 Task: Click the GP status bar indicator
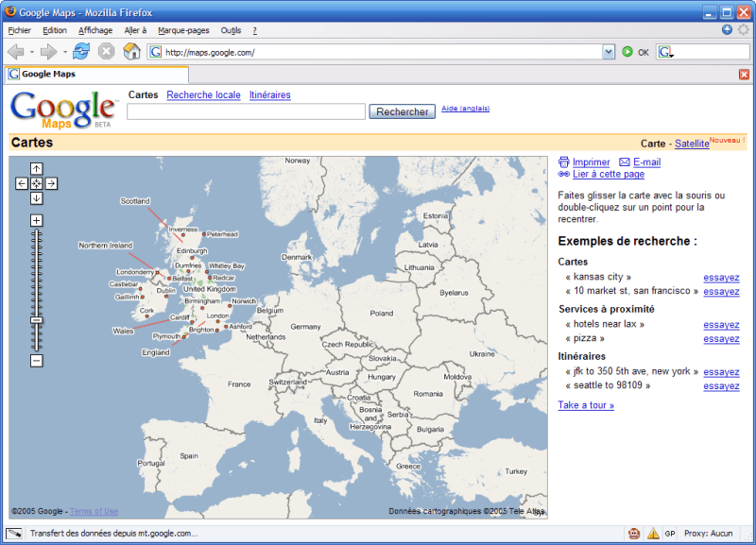(670, 534)
